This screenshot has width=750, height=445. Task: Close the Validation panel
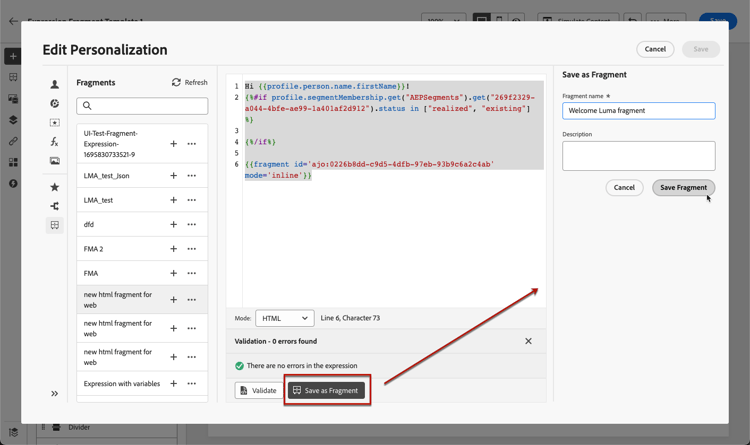point(528,341)
